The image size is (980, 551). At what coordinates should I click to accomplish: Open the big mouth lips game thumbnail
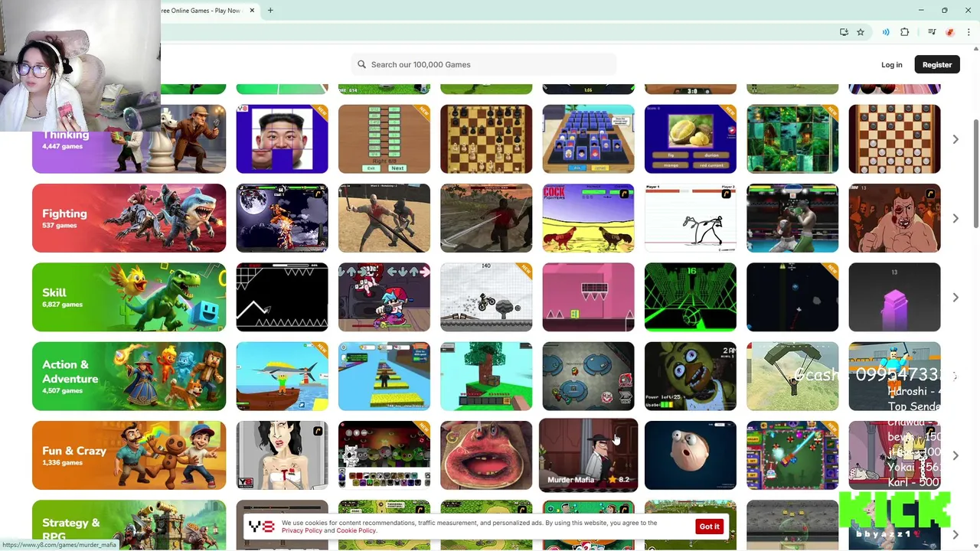486,455
